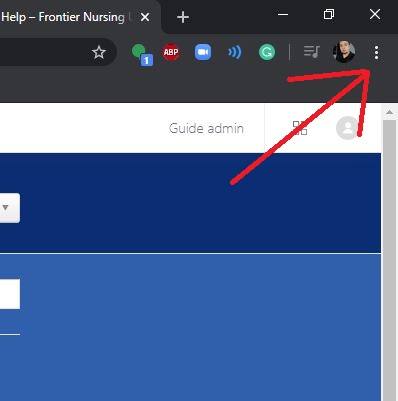Open the Zoom extension icon
This screenshot has height=401, width=398.
click(x=203, y=52)
